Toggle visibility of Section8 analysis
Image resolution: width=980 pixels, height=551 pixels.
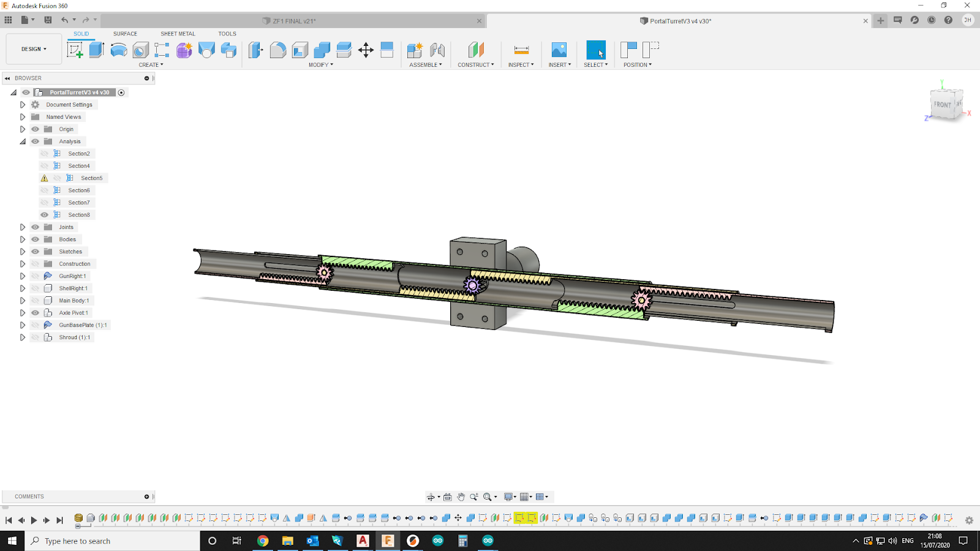pyautogui.click(x=44, y=215)
